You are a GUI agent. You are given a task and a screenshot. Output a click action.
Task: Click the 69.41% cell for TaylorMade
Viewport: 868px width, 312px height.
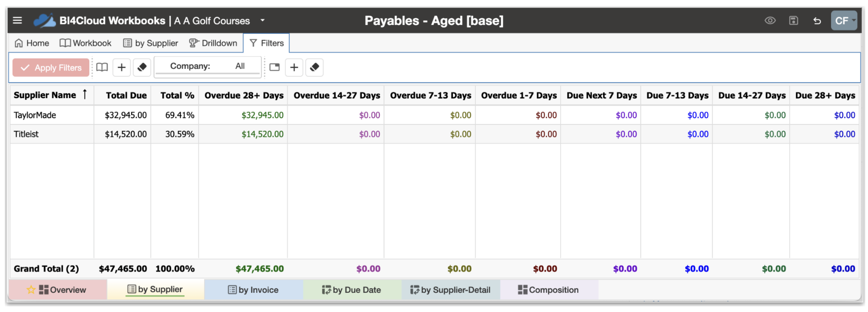179,115
